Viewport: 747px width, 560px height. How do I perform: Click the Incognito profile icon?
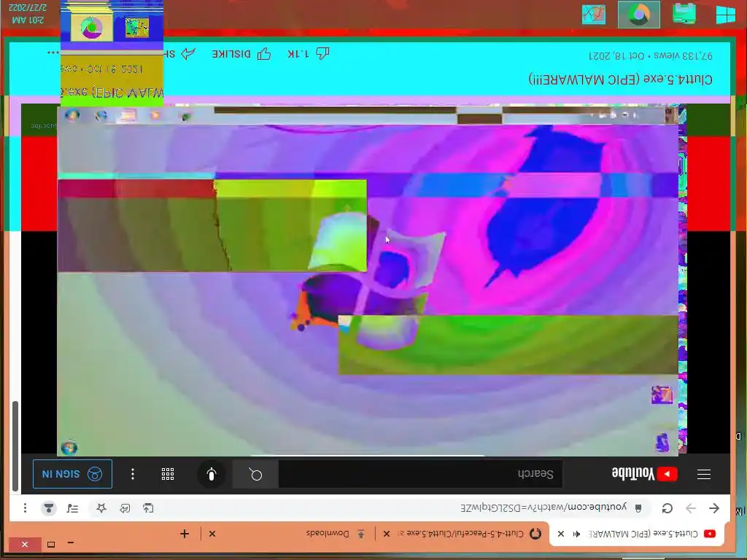(49, 508)
